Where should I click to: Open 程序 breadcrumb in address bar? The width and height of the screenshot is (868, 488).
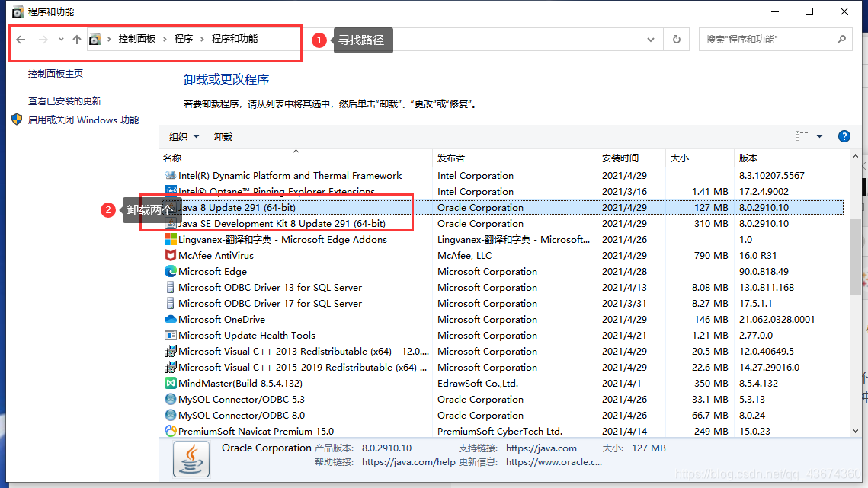point(184,39)
